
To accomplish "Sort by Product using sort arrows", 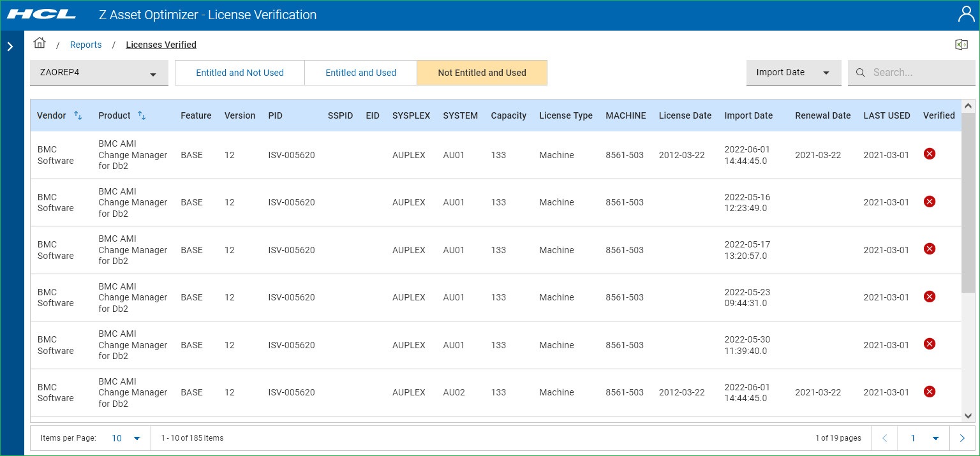I will [142, 115].
